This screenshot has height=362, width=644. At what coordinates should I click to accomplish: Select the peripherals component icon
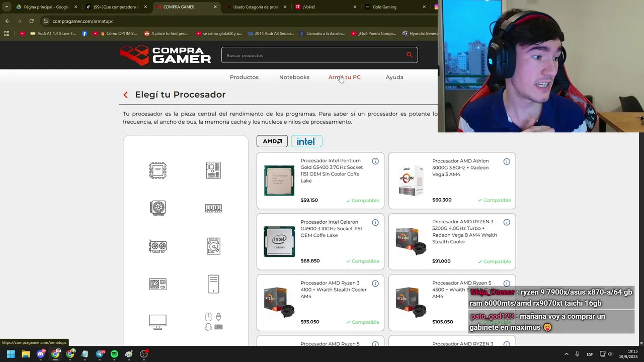(x=213, y=322)
